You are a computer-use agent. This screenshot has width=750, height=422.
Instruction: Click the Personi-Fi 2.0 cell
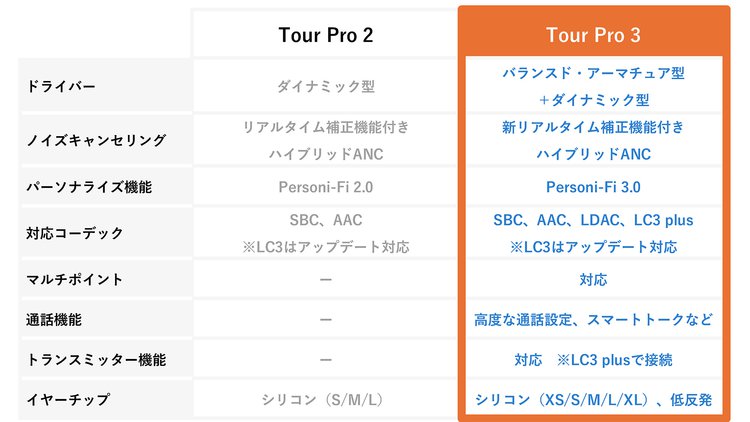click(x=326, y=187)
